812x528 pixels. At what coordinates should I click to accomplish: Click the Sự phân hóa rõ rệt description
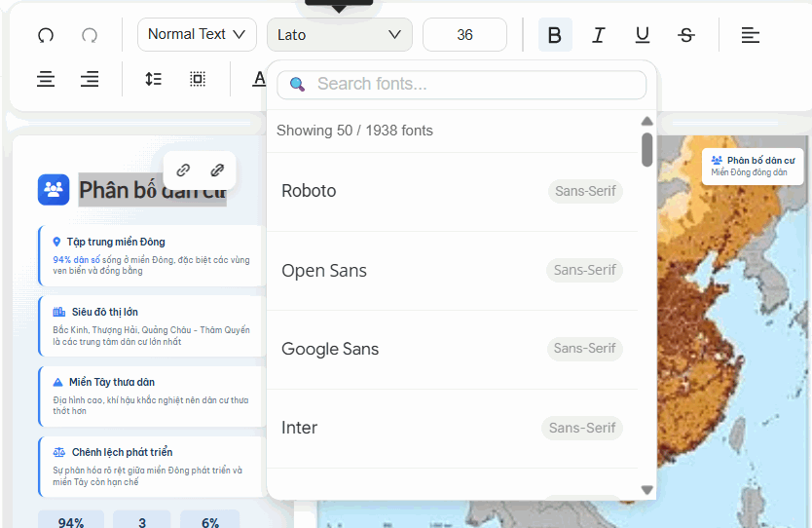[148, 476]
